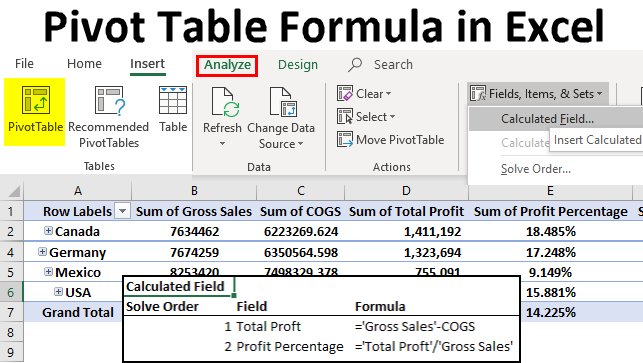Select row 8 header
The image size is (643, 363).
pyautogui.click(x=11, y=333)
